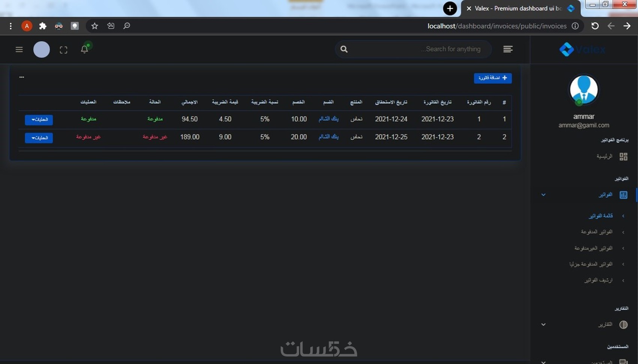The height and width of the screenshot is (364, 638).
Task: Go forward with browser forward arrow
Action: (627, 26)
